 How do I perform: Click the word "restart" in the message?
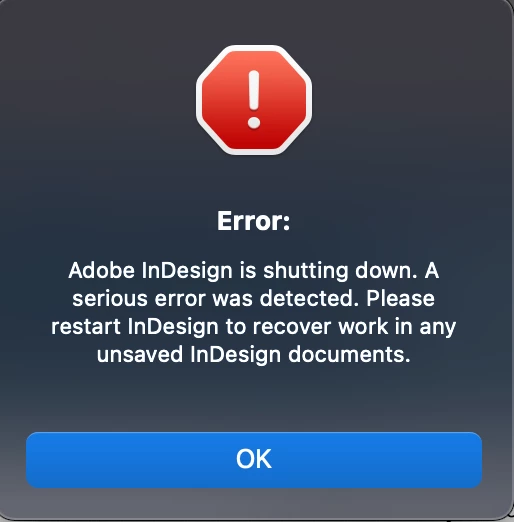tap(86, 327)
